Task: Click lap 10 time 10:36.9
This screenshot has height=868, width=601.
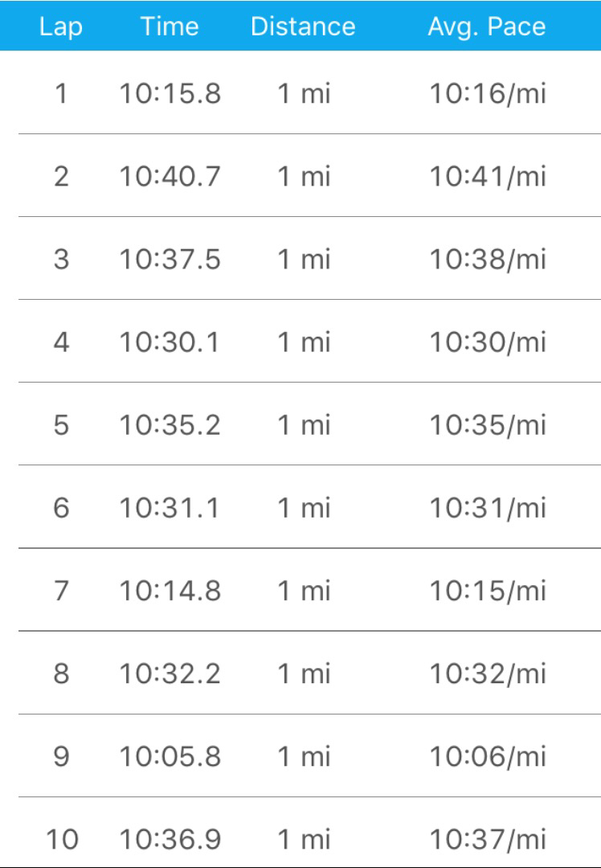Action: pyautogui.click(x=170, y=839)
